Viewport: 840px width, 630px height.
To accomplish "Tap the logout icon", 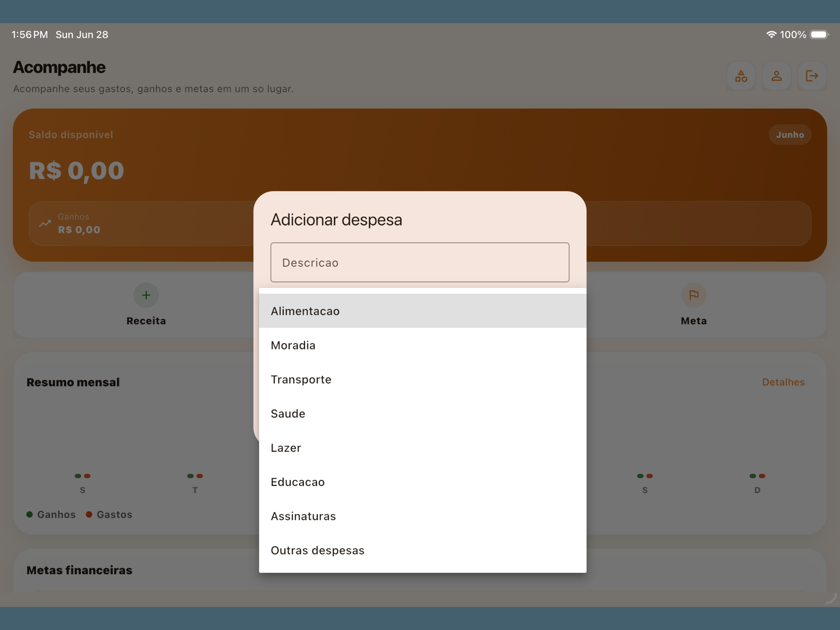I will pos(812,76).
